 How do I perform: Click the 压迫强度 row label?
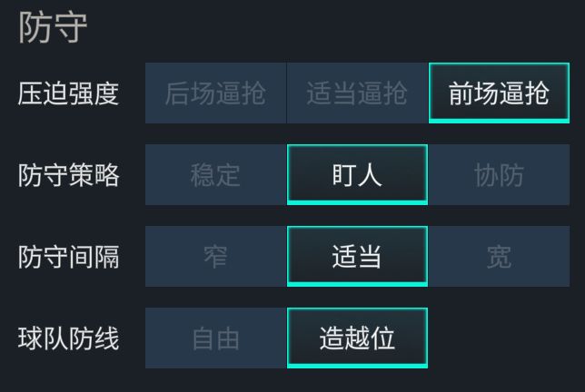[x=69, y=93]
